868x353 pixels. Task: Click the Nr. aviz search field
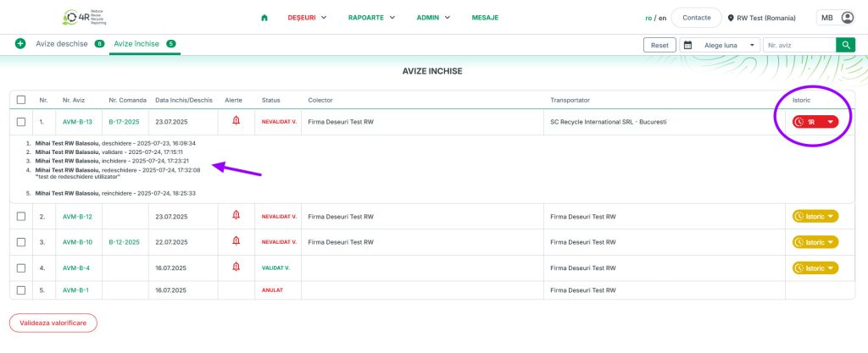coord(798,45)
